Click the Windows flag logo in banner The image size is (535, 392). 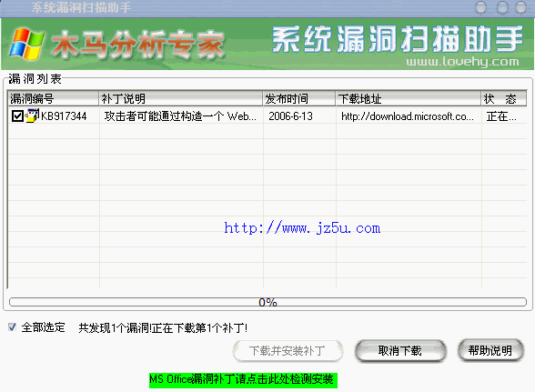pyautogui.click(x=26, y=45)
